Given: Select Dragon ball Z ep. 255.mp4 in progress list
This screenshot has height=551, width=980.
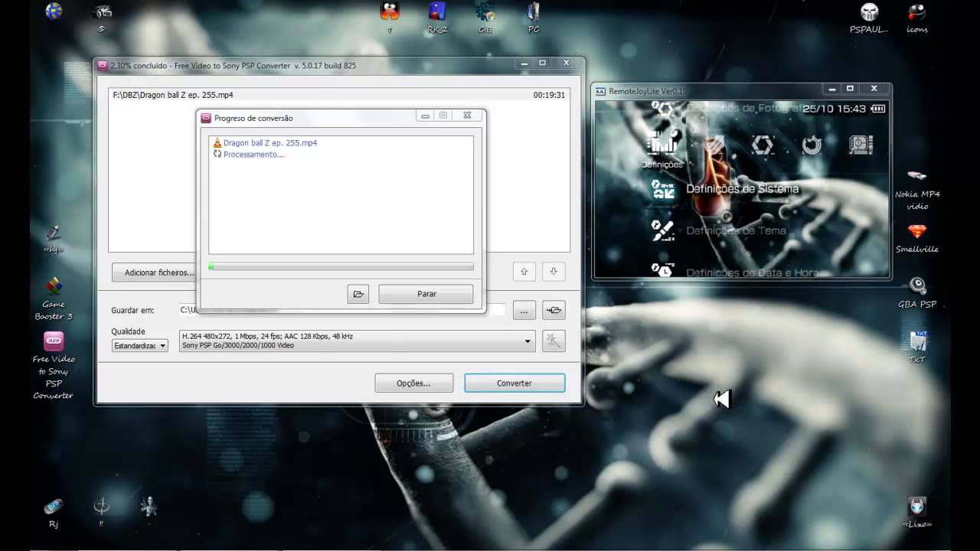Looking at the screenshot, I should coord(269,143).
